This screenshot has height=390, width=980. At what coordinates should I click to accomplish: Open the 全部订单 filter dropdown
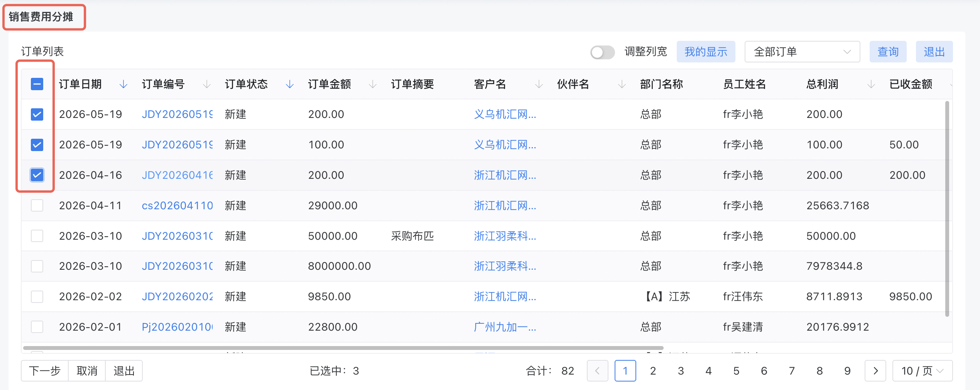point(802,52)
